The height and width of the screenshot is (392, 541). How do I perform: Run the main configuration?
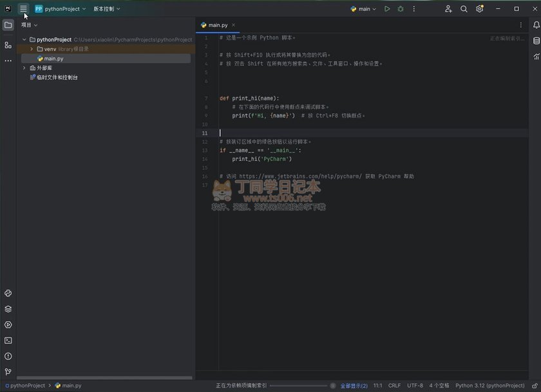coord(387,9)
